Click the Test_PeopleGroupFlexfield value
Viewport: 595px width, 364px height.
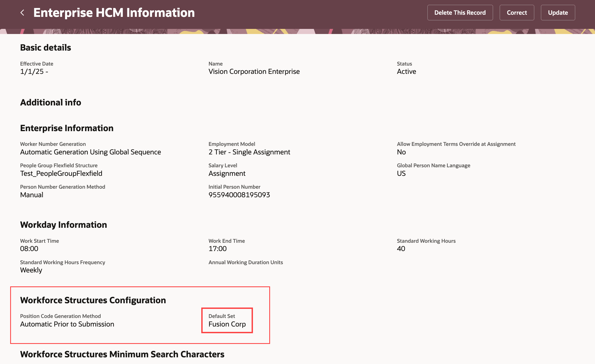click(x=61, y=173)
